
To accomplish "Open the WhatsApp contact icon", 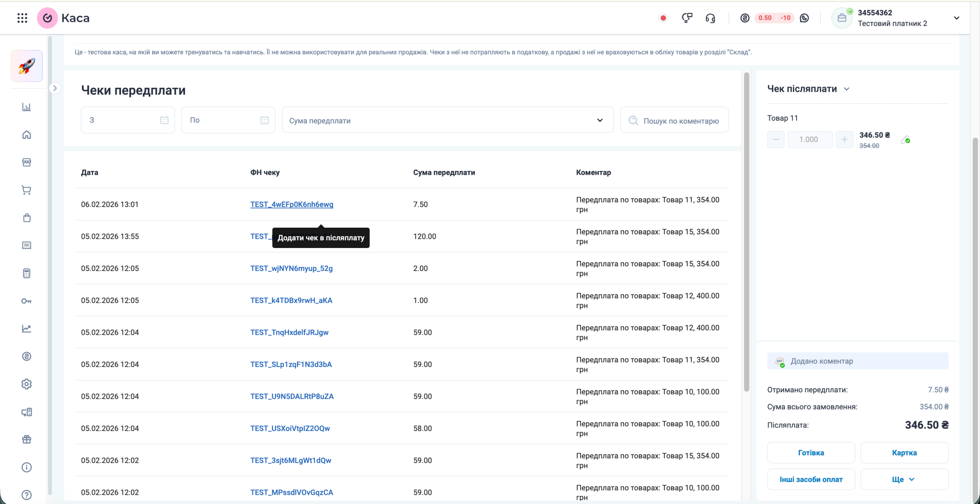I will (804, 18).
